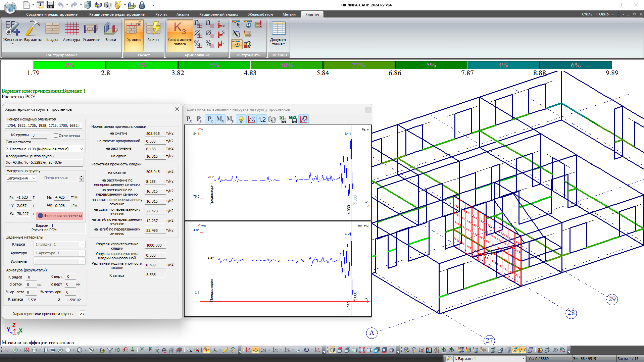Click the Кладка masonry icon
644x362 pixels.
[x=52, y=31]
